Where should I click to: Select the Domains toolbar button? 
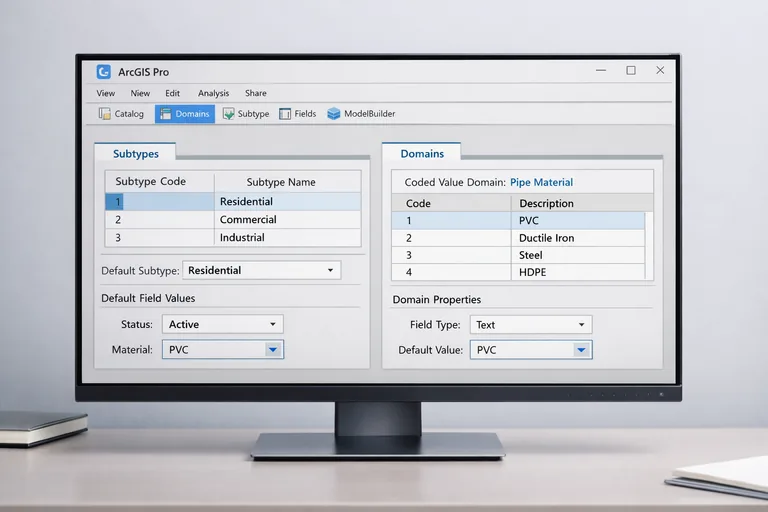(x=184, y=114)
